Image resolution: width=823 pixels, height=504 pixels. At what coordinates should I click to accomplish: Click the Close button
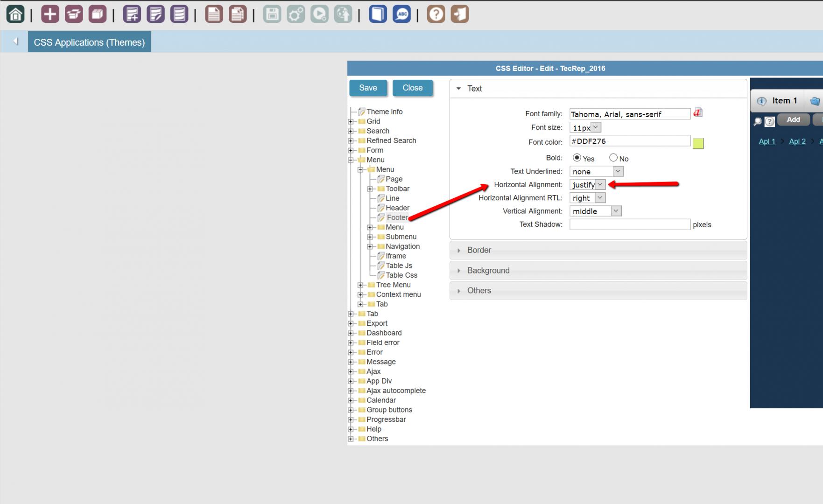coord(413,88)
